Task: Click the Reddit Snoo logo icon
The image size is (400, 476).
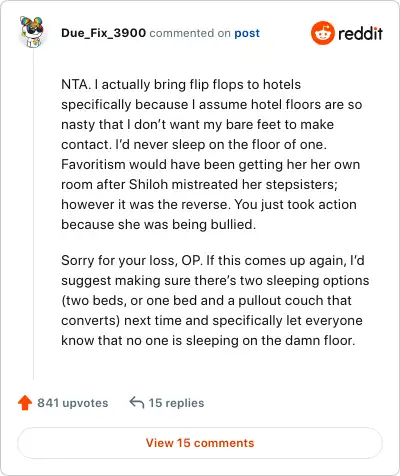Action: [x=322, y=33]
